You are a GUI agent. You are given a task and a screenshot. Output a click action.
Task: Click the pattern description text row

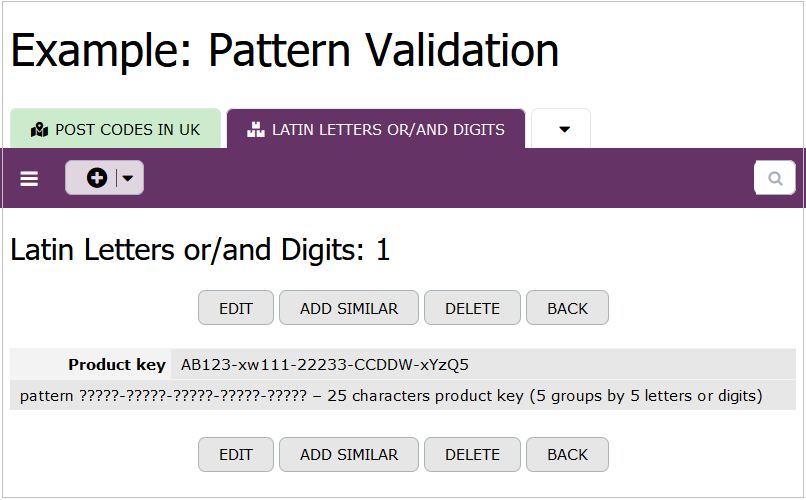391,396
